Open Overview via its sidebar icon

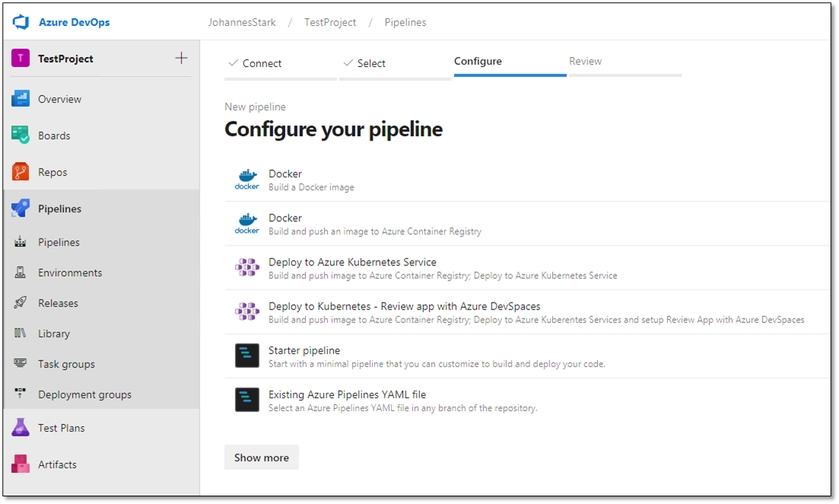click(x=21, y=99)
